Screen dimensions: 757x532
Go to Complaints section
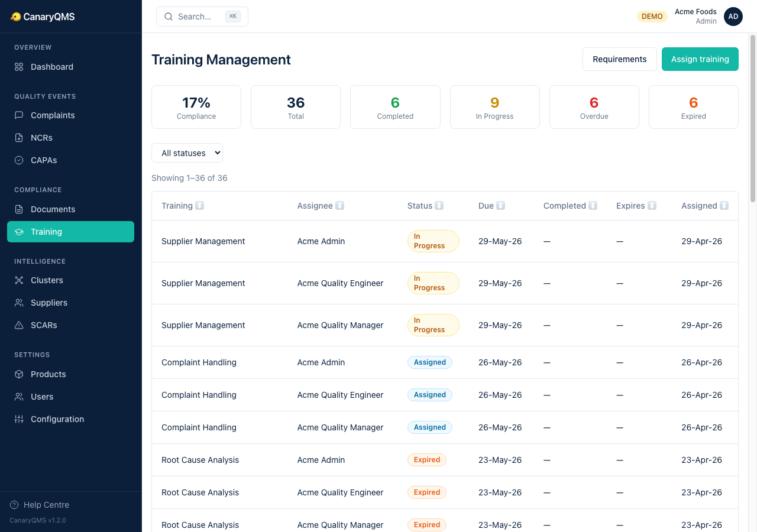pyautogui.click(x=70, y=115)
